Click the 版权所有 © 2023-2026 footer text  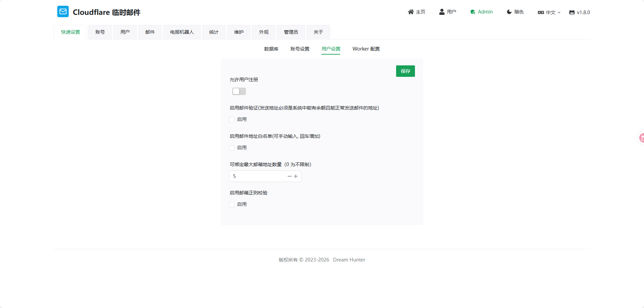click(304, 260)
